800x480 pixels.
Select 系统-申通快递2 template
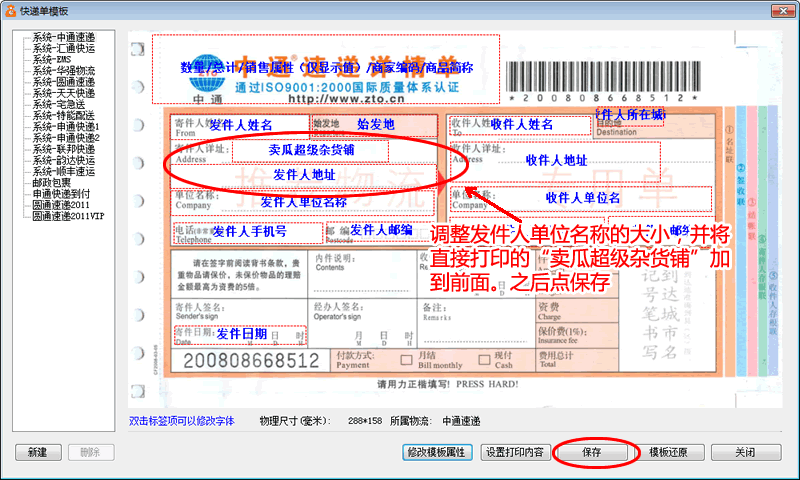[66, 138]
